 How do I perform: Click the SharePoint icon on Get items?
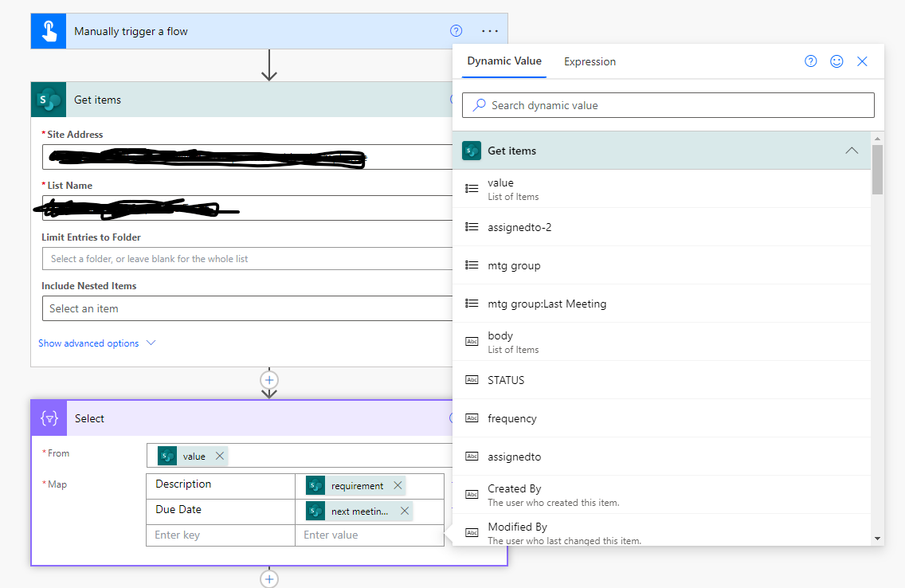pos(48,99)
